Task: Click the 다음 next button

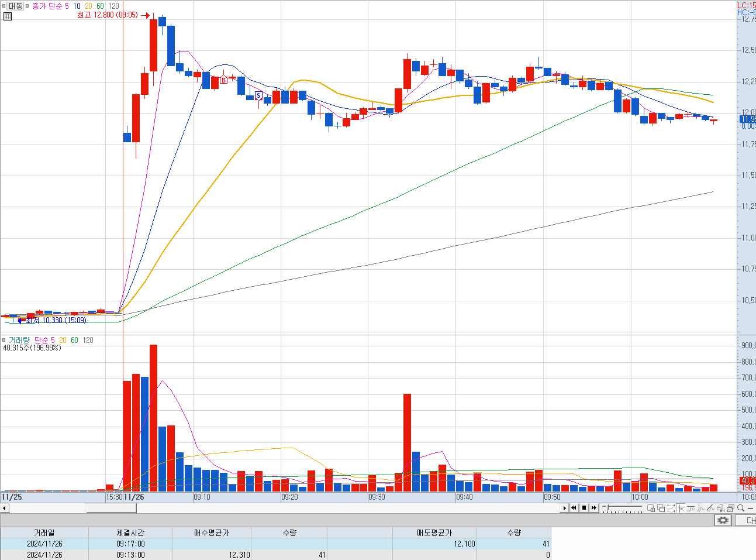Action: pos(745,520)
